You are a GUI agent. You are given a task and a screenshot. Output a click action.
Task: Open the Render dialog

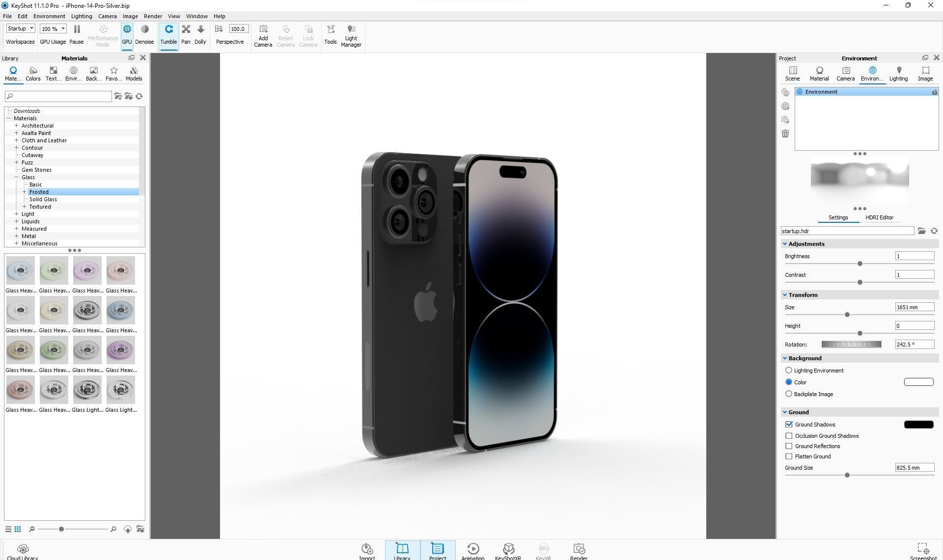coord(579,552)
